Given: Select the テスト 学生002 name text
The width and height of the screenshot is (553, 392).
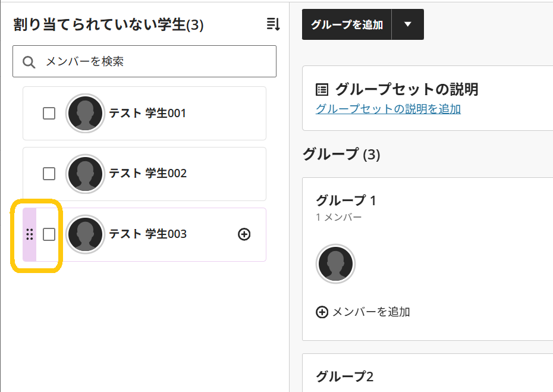Looking at the screenshot, I should tap(148, 173).
